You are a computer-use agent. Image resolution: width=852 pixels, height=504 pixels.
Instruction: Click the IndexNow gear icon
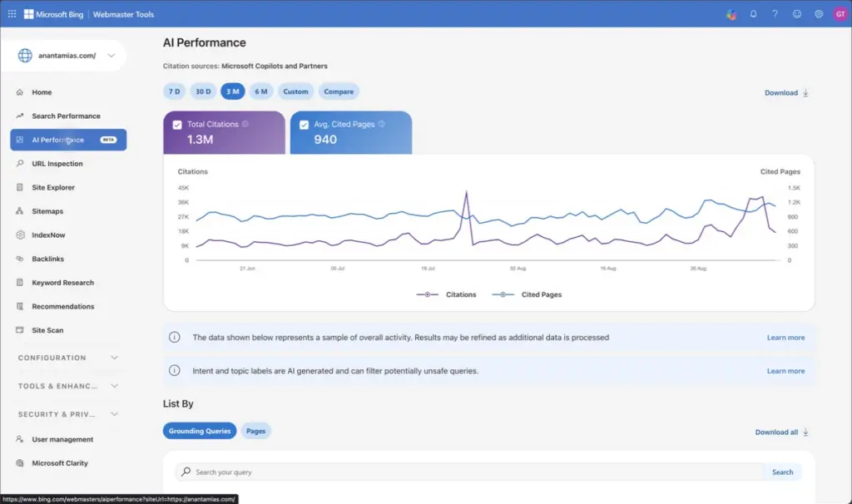(x=20, y=235)
